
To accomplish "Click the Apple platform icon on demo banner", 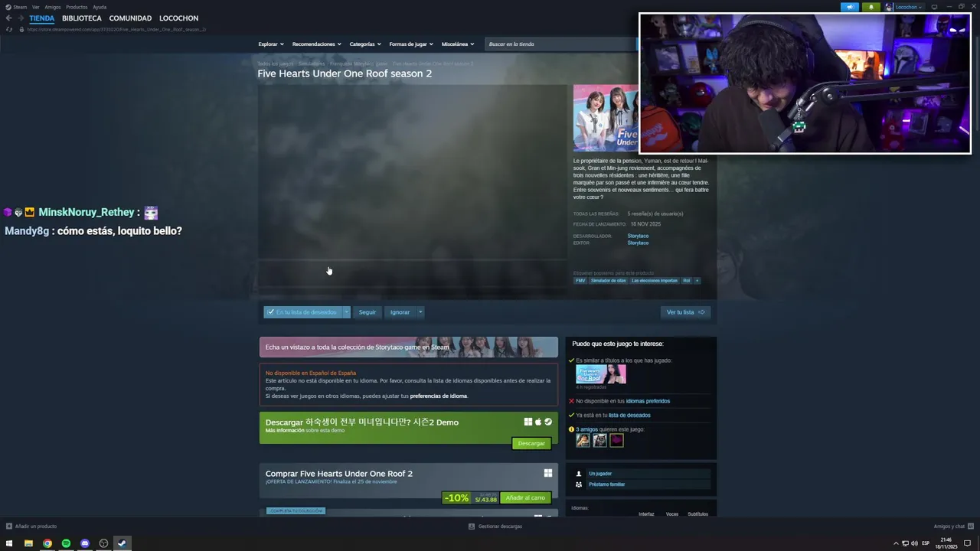I will pos(538,422).
